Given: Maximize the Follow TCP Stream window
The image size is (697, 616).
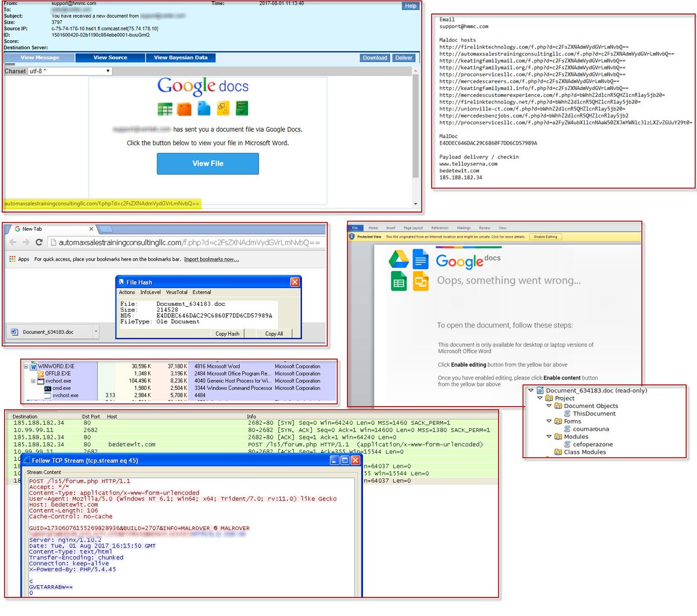Looking at the screenshot, I should [345, 460].
